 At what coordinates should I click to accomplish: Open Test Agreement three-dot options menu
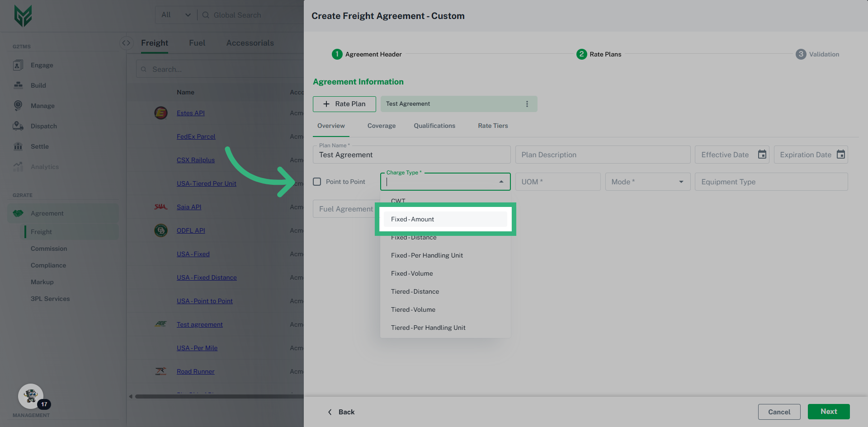coord(527,104)
